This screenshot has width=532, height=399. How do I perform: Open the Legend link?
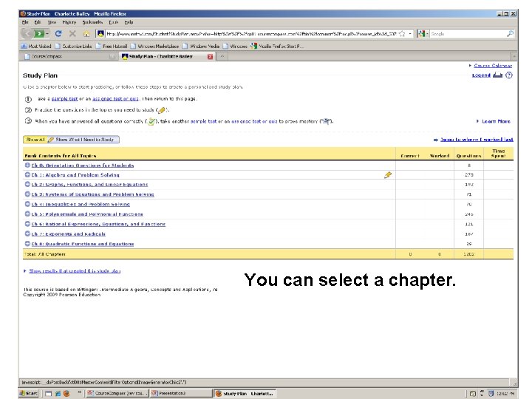tap(481, 75)
